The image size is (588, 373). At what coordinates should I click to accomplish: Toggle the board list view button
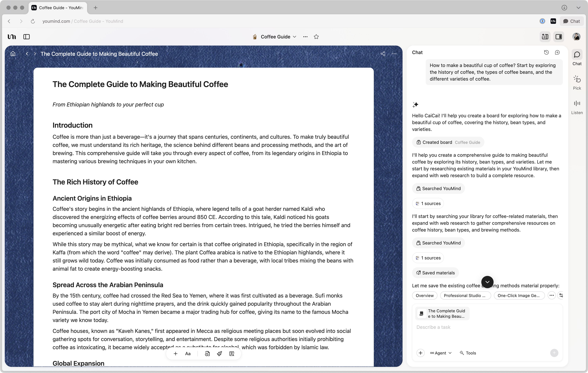545,37
